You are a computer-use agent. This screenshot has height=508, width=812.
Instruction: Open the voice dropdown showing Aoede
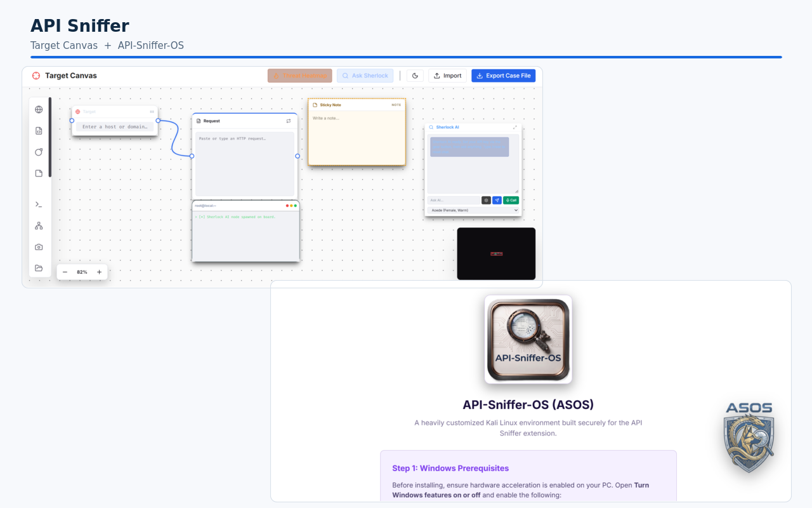tap(473, 210)
